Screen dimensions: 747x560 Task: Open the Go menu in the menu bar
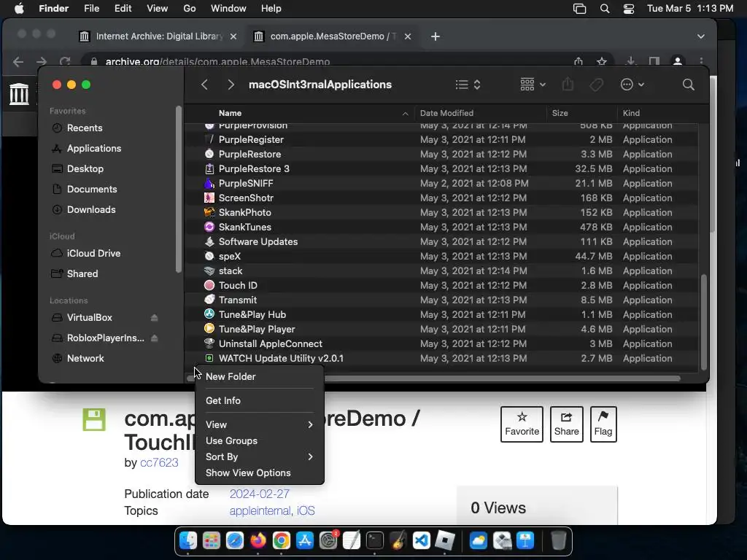(x=190, y=9)
